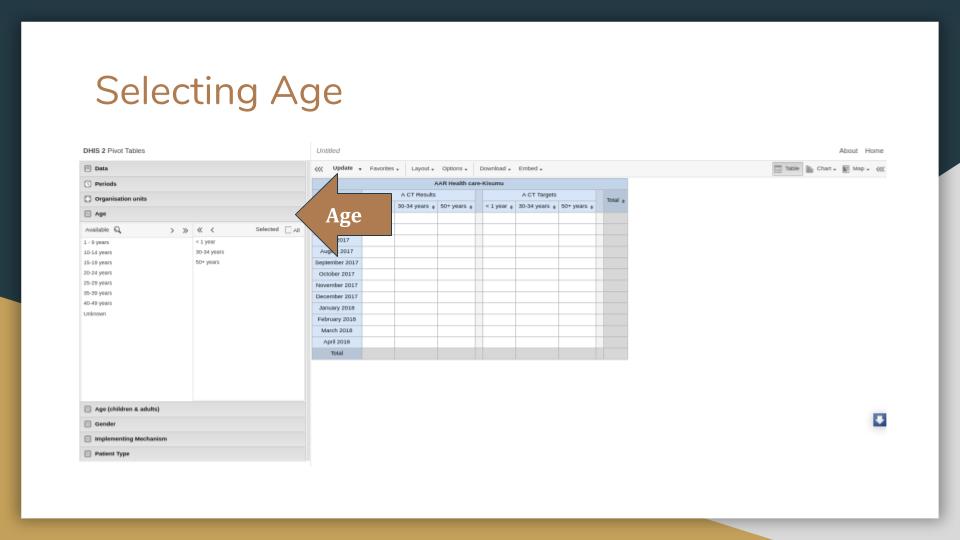Viewport: 960px width, 540px height.
Task: Expand the Data panel
Action: click(193, 168)
